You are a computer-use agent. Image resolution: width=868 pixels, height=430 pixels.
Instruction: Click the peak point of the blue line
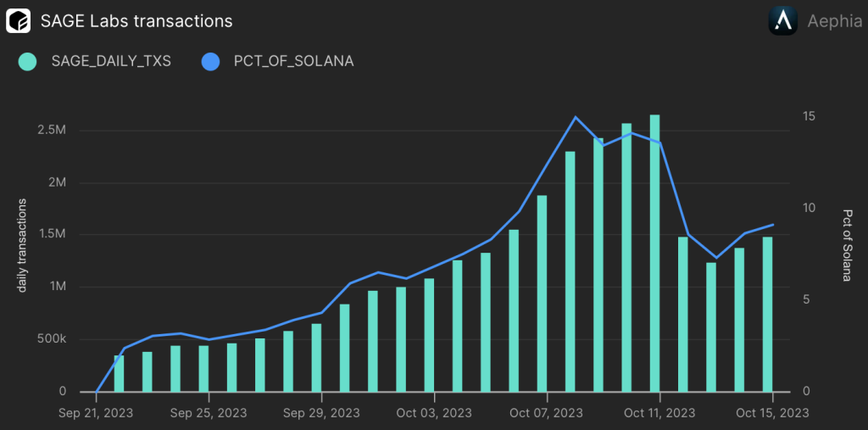pos(576,117)
